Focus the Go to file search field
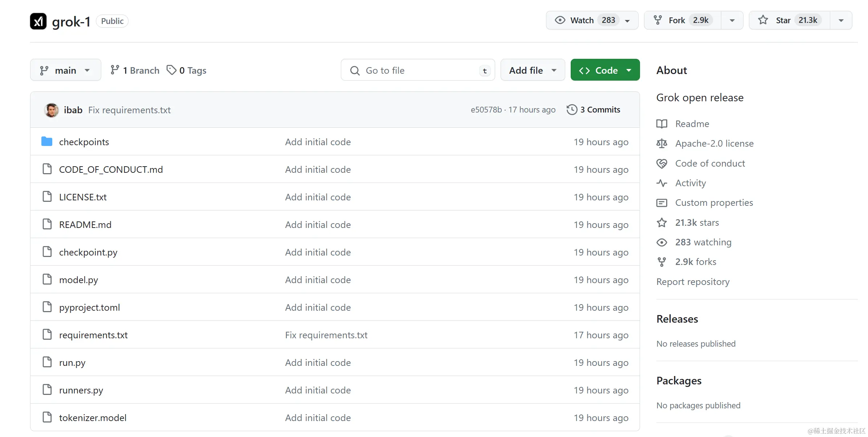Image resolution: width=868 pixels, height=437 pixels. (417, 70)
